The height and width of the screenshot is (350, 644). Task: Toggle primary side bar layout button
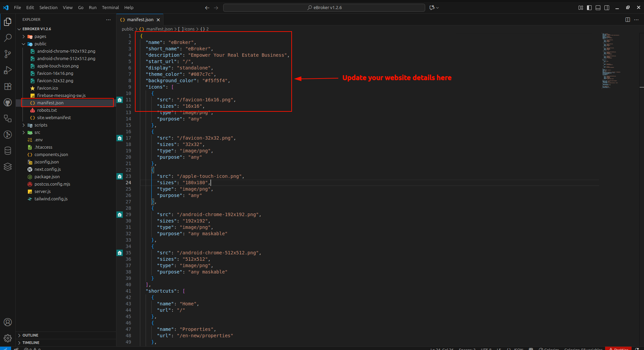(589, 8)
